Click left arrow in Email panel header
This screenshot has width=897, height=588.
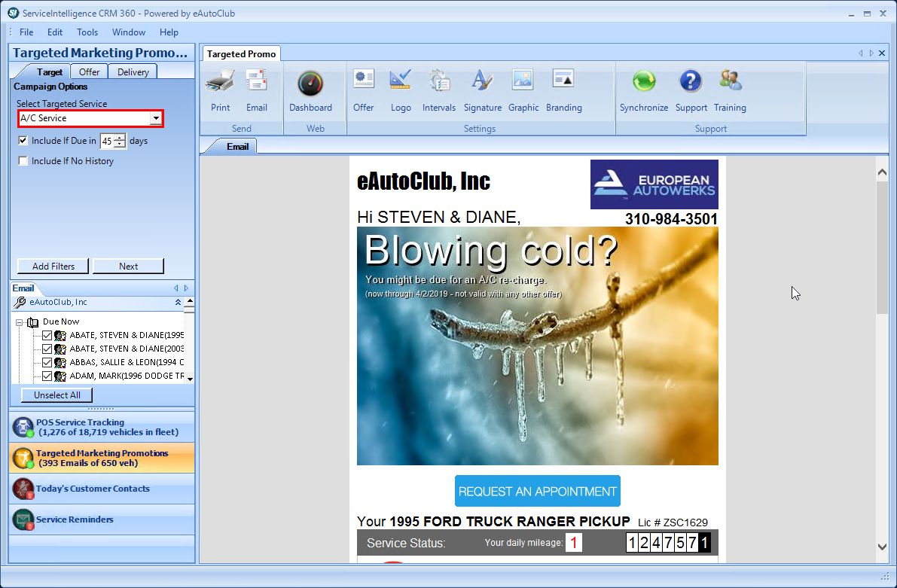(x=176, y=288)
